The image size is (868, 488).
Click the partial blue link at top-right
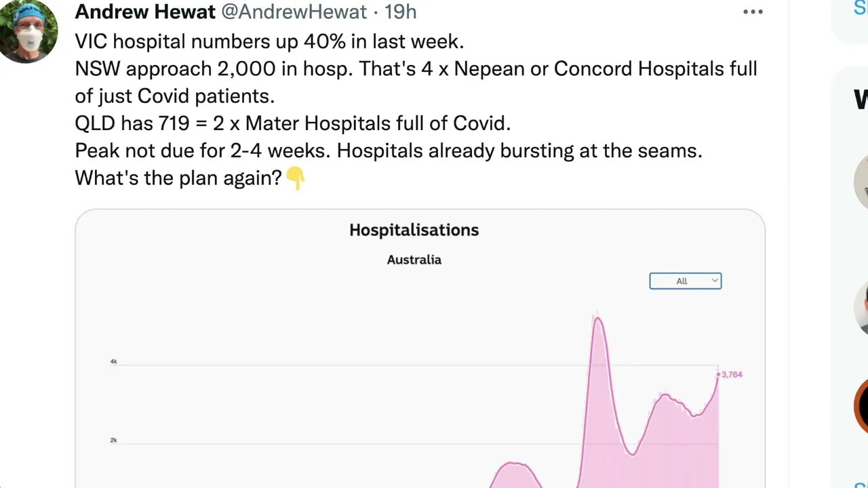(x=861, y=8)
